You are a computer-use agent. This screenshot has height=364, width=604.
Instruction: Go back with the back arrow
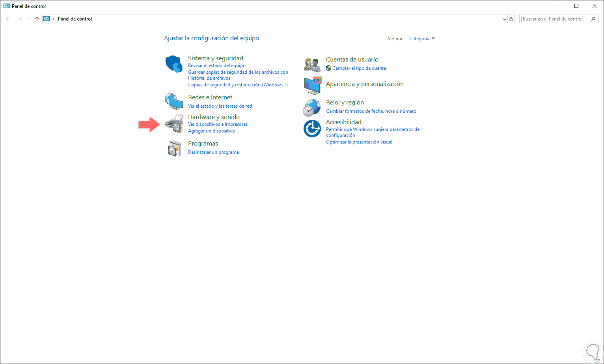[x=8, y=19]
